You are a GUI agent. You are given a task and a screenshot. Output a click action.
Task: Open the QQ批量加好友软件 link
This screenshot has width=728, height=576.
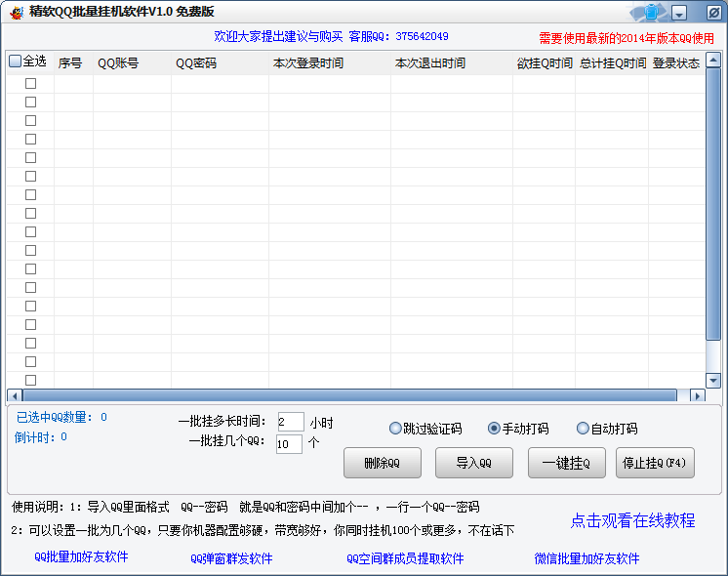click(x=81, y=556)
